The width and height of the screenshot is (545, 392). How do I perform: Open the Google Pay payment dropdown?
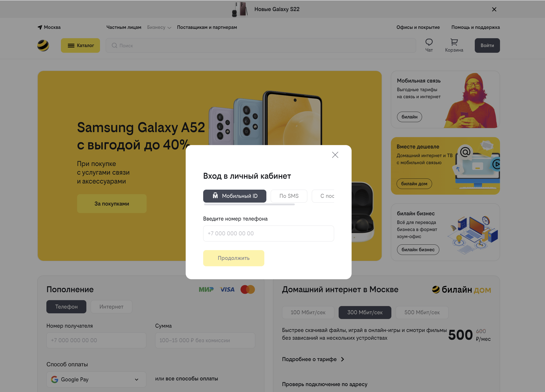[96, 379]
